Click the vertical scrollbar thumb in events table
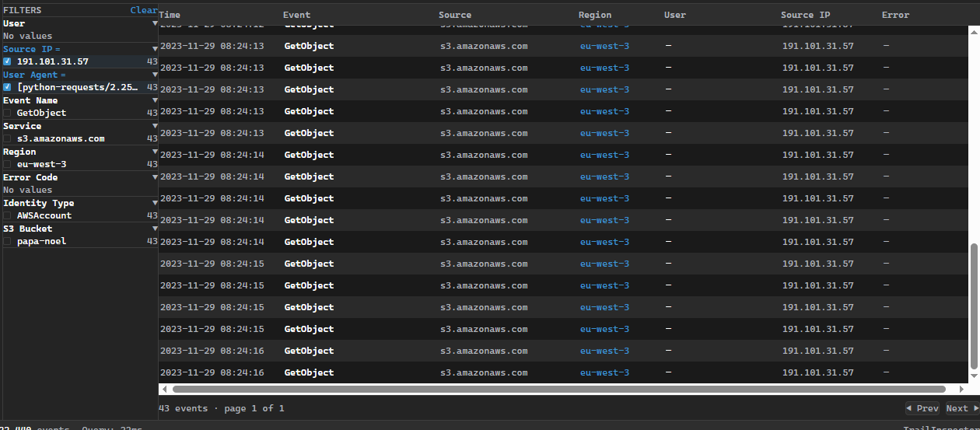This screenshot has width=980, height=430. pos(975,306)
